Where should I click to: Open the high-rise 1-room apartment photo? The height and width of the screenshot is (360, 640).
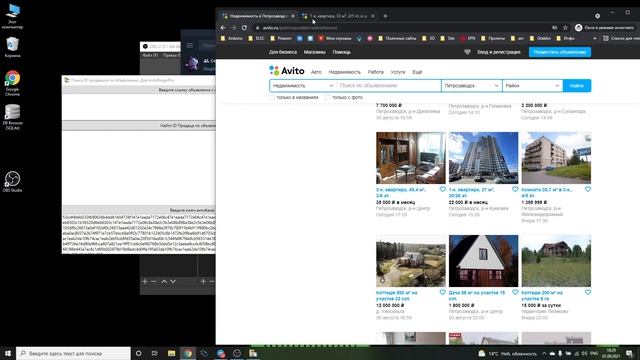(x=483, y=158)
